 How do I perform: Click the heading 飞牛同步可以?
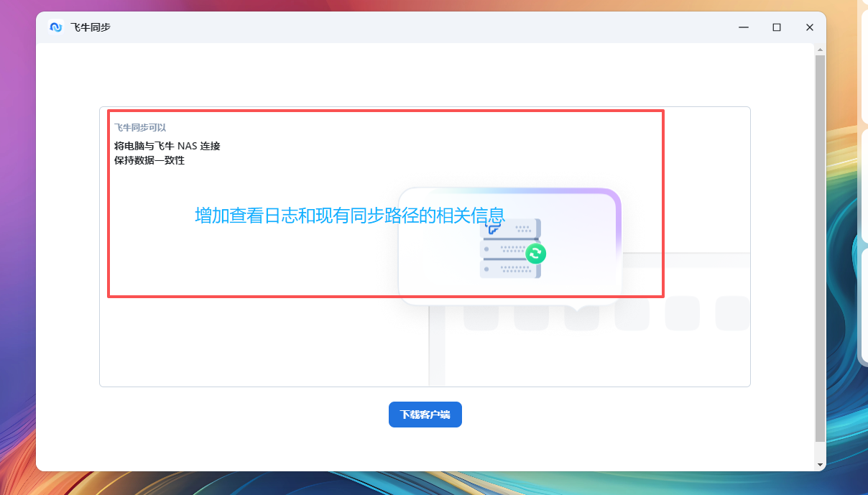click(x=140, y=127)
